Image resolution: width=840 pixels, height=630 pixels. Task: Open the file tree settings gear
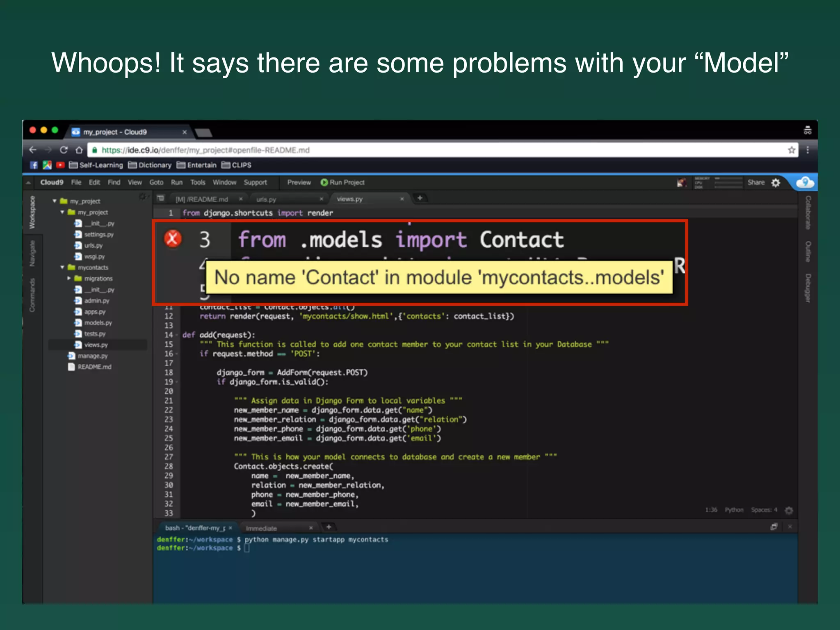pyautogui.click(x=142, y=197)
